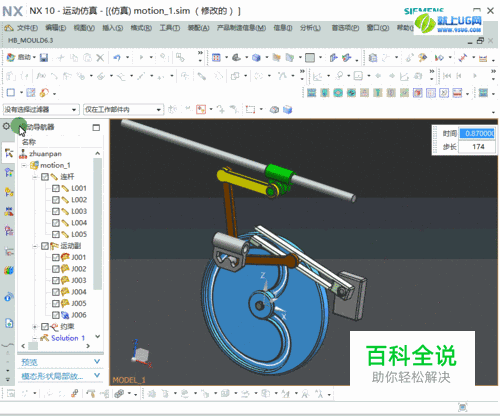Click the navigator vertical scrollbar
The height and width of the screenshot is (416, 500).
click(97, 223)
